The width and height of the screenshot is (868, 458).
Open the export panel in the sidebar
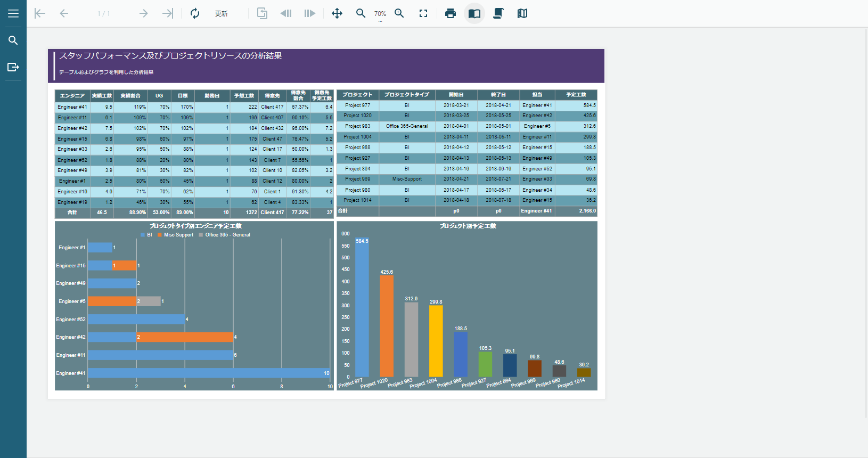(13, 67)
